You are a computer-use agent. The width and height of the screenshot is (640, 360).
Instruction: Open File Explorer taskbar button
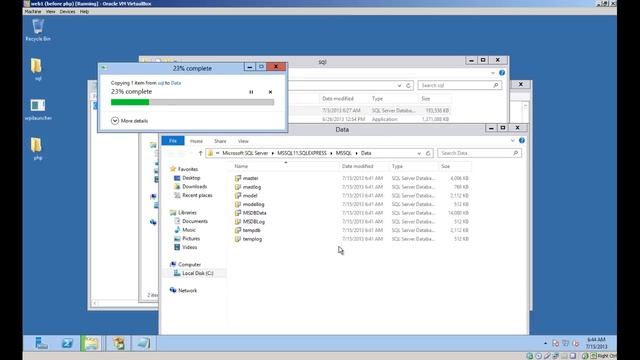91,343
